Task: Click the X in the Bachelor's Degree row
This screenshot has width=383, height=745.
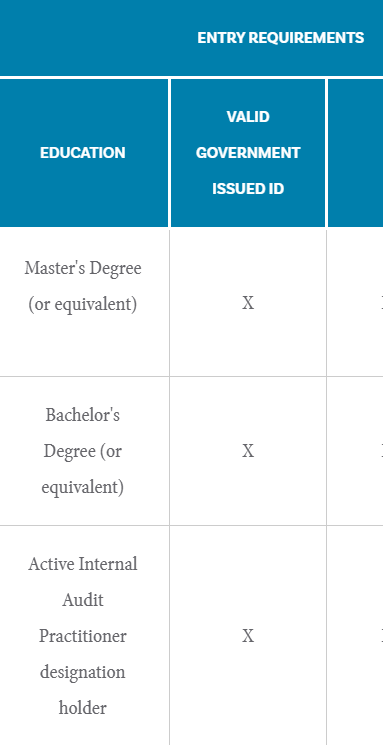Action: pos(248,451)
